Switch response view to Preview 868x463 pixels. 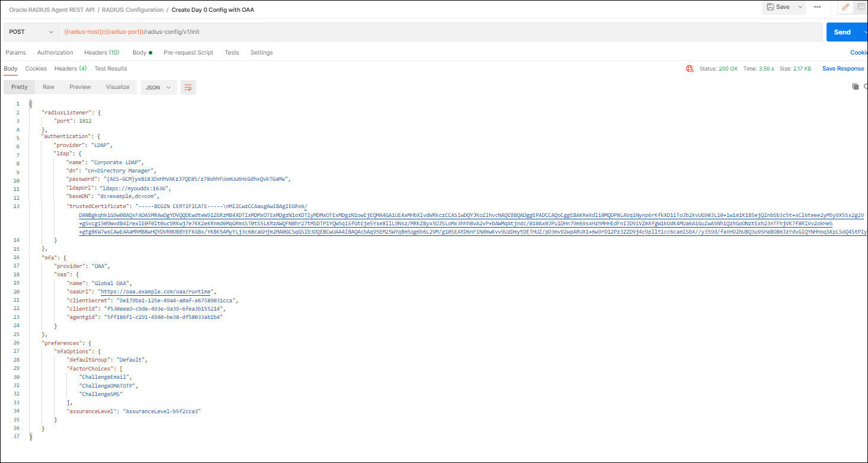[x=80, y=87]
